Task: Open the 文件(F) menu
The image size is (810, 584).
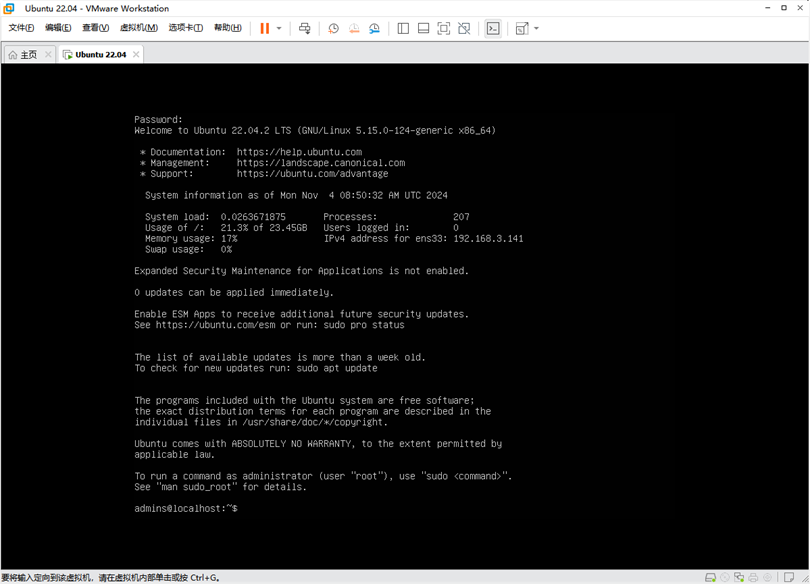Action: click(21, 28)
